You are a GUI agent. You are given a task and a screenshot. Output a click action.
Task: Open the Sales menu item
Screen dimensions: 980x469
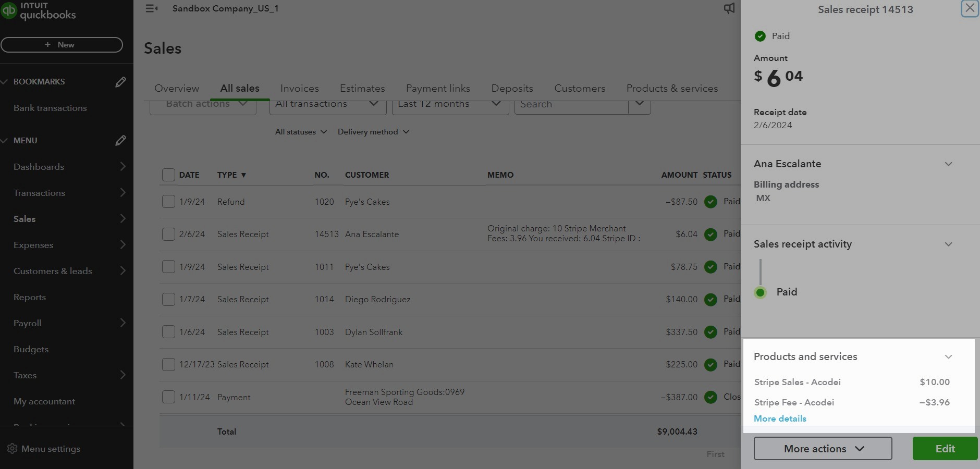point(24,219)
